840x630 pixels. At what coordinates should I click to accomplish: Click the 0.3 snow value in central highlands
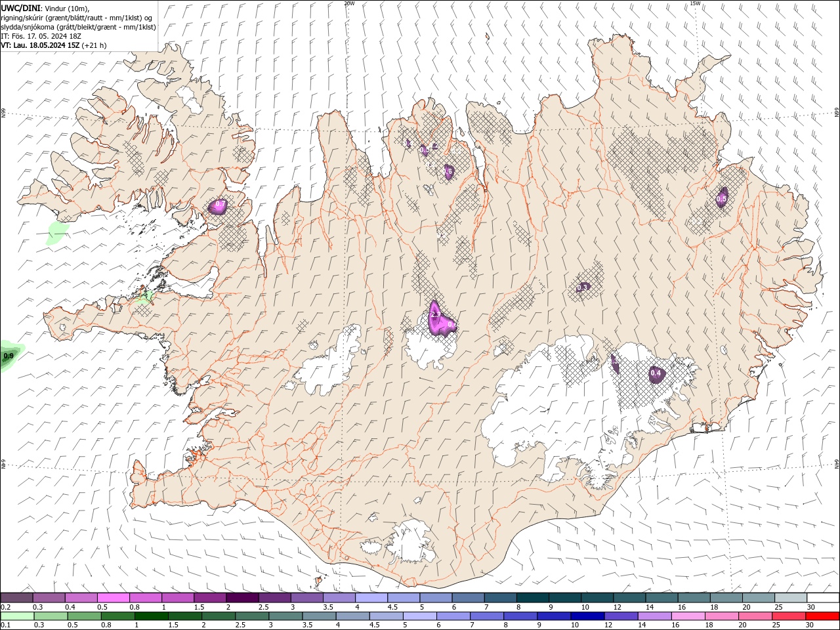(x=582, y=287)
